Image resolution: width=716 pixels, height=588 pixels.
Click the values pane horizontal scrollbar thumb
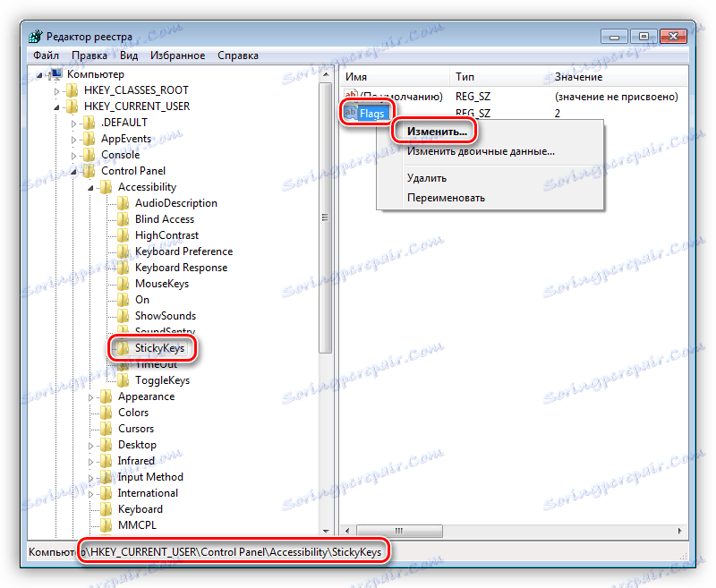coord(399,531)
